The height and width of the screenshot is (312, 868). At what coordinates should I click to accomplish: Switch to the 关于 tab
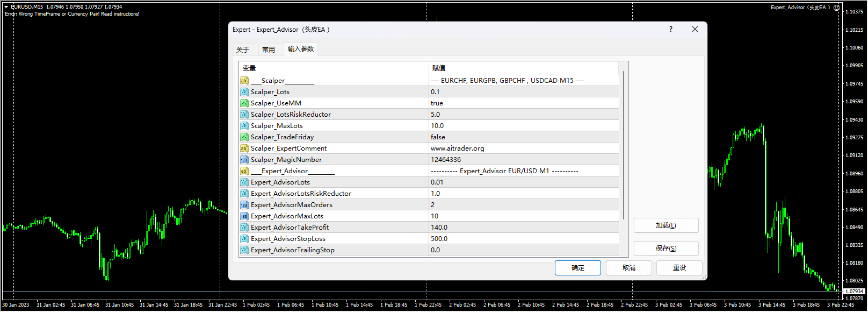[x=243, y=49]
